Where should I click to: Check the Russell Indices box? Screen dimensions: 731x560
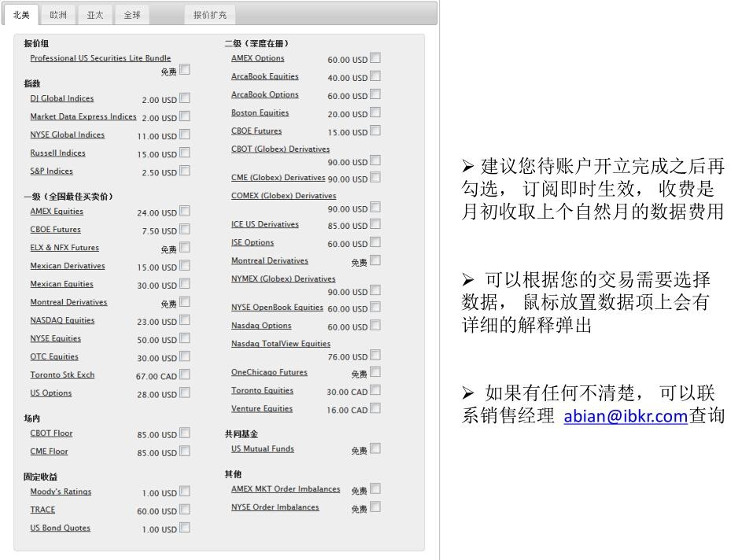[185, 153]
